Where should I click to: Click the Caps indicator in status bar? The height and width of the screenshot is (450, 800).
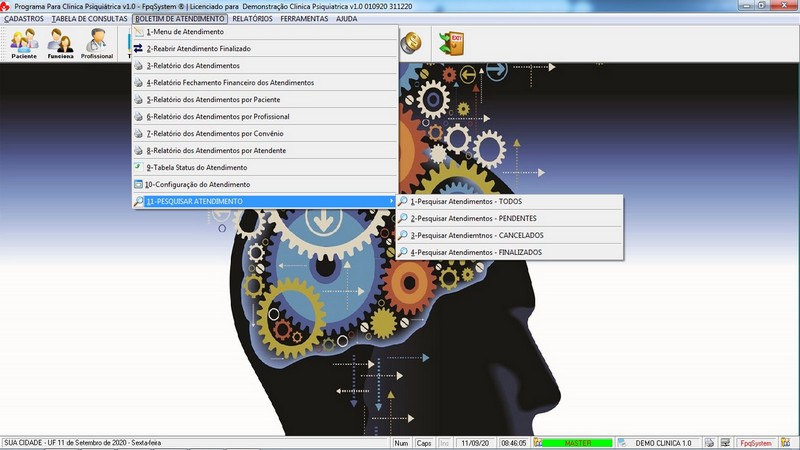click(423, 443)
